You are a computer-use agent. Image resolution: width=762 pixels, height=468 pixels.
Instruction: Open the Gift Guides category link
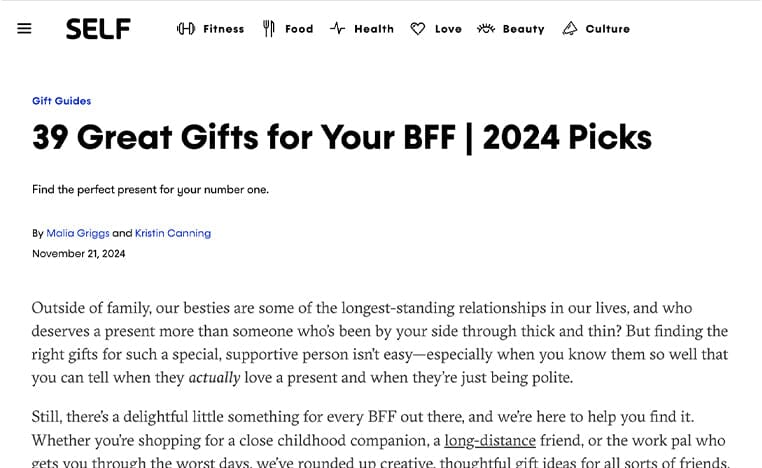click(x=62, y=101)
